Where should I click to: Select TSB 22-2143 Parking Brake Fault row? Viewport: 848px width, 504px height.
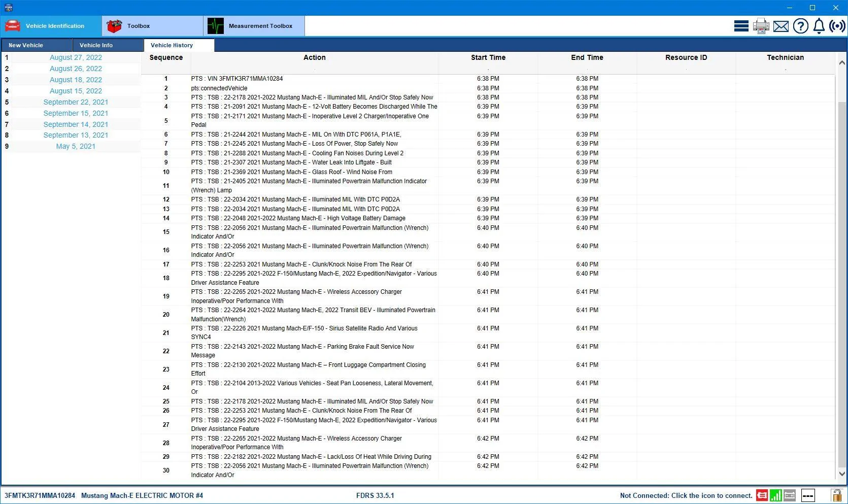(487, 351)
